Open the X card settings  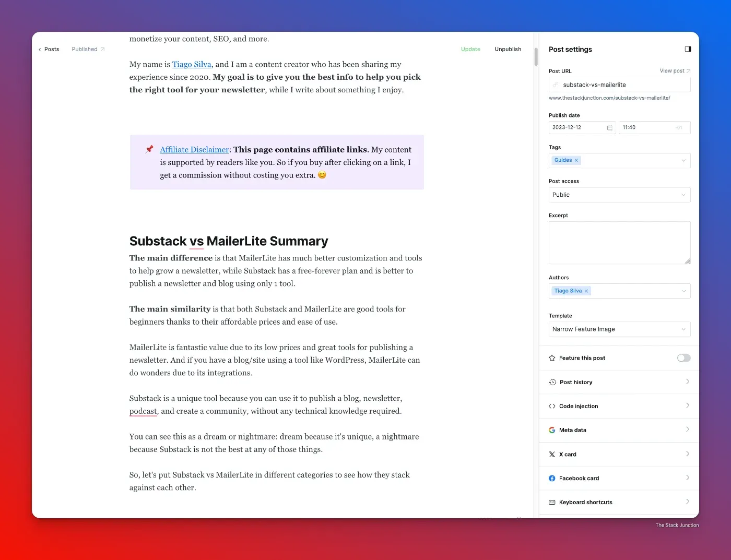click(619, 454)
